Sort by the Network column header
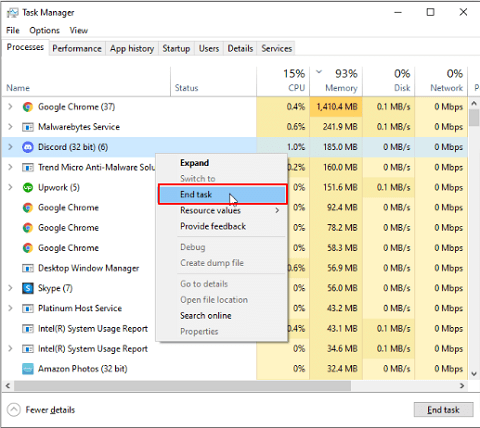 point(441,82)
